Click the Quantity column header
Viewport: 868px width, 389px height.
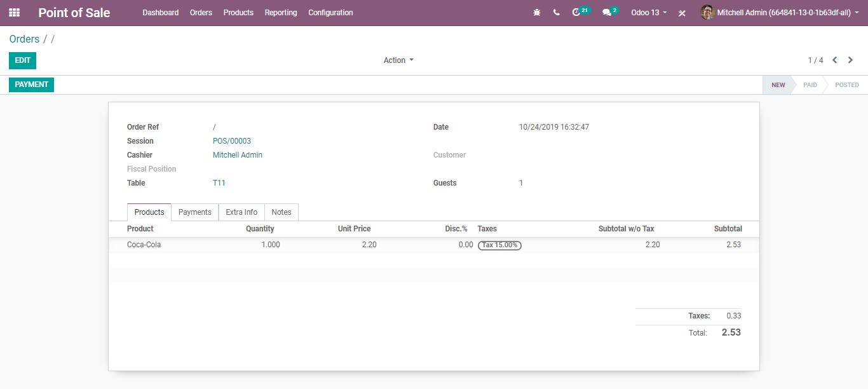(260, 229)
